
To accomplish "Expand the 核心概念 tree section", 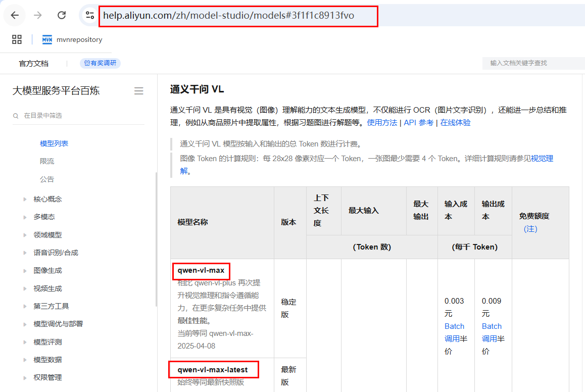I will 25,199.
